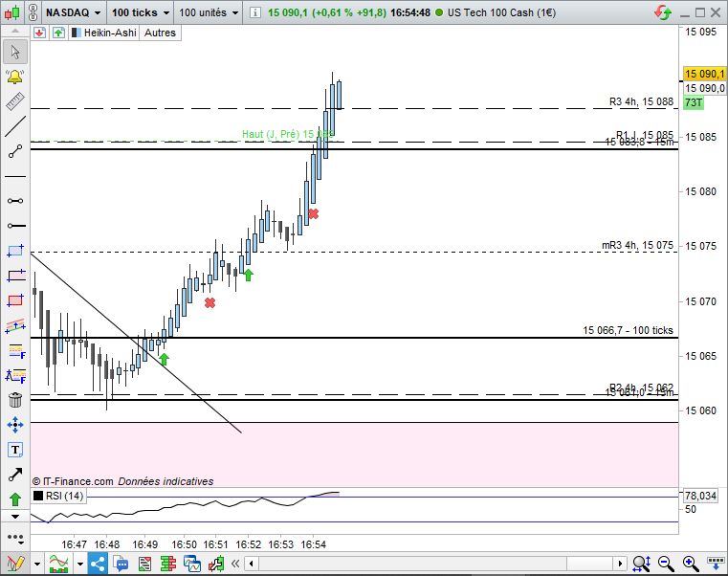
Task: Click the auto-fit zoom magnifier icon
Action: point(642,564)
